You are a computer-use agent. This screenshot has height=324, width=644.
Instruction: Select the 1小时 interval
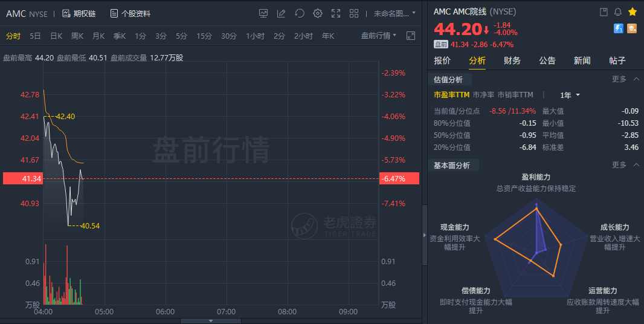pyautogui.click(x=255, y=36)
